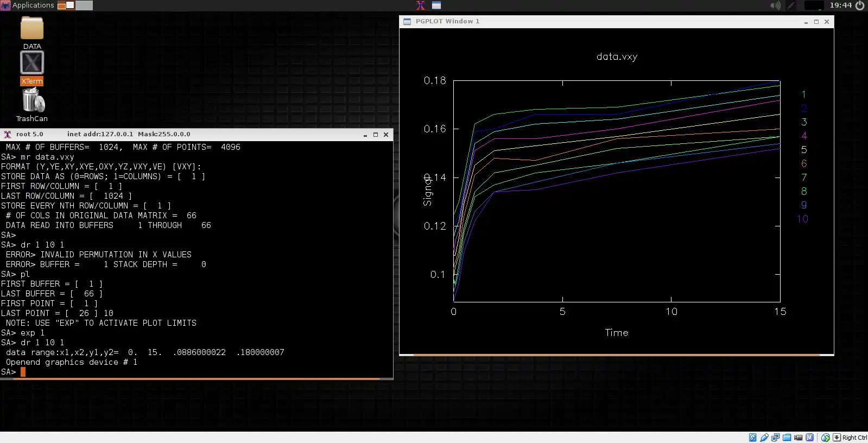Viewport: 868px width, 443px height.
Task: Click the xterm icon in root 5.0 title bar
Action: pos(7,135)
